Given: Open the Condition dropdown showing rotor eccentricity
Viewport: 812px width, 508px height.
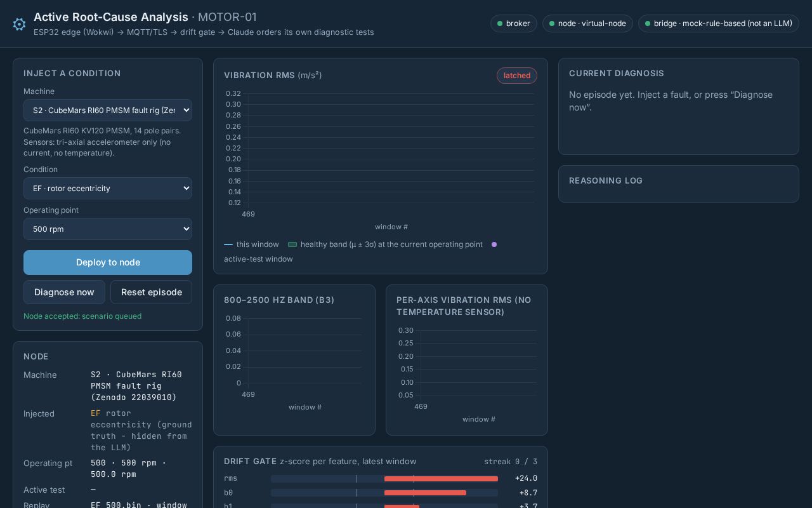Looking at the screenshot, I should pos(108,188).
